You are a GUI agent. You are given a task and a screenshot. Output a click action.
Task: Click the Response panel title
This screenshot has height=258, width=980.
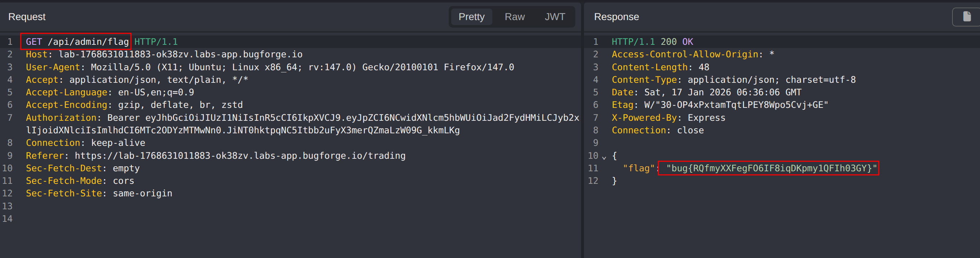616,17
